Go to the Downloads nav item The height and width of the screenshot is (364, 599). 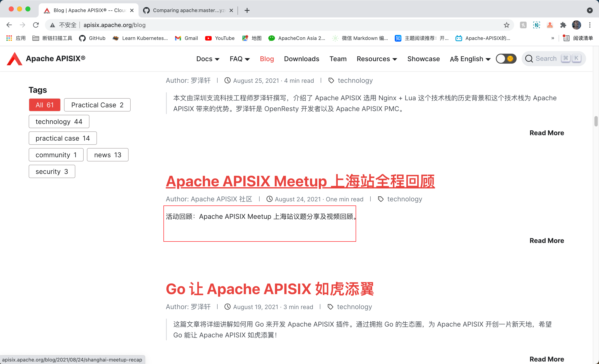pos(301,59)
